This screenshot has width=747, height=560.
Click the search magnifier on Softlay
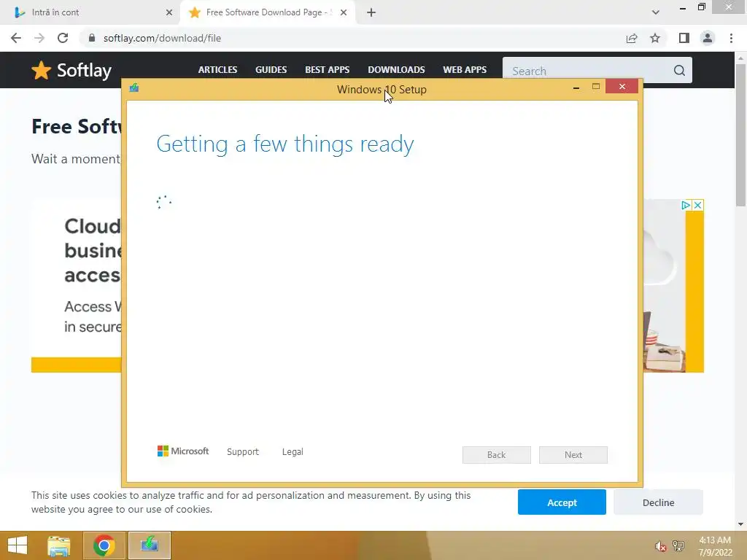(x=679, y=71)
